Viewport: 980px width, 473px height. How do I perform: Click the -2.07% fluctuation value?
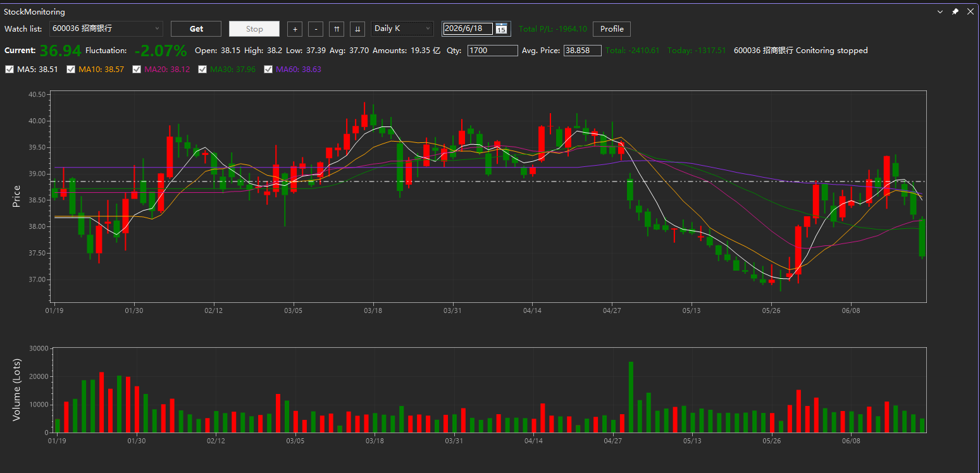click(x=161, y=51)
